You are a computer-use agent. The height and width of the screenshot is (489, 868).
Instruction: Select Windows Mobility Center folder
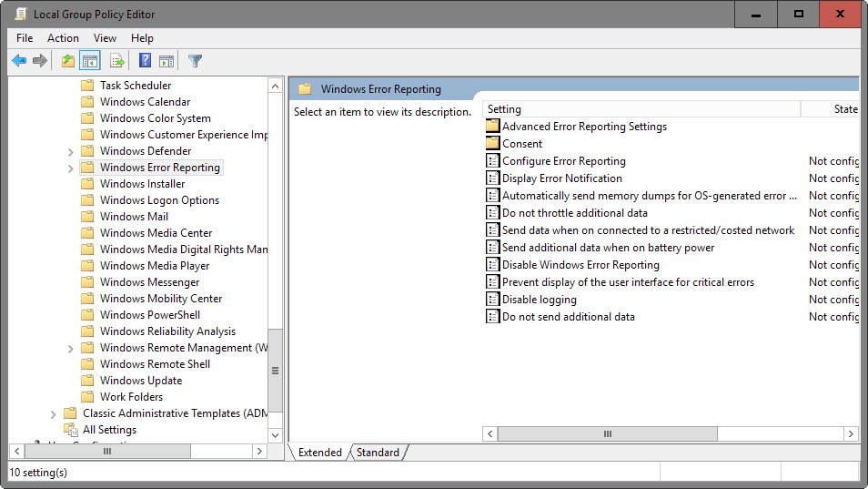pos(161,299)
